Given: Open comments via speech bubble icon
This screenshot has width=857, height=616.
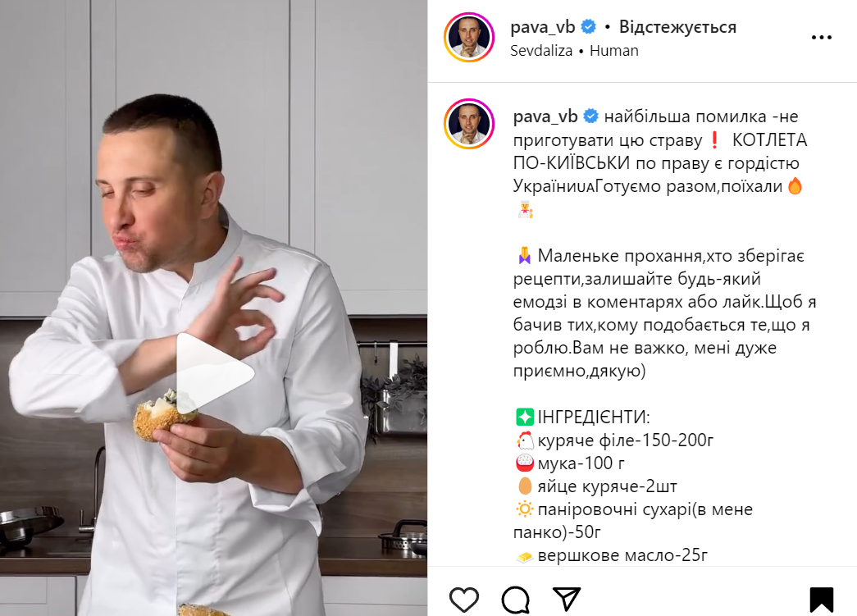Looking at the screenshot, I should [515, 600].
